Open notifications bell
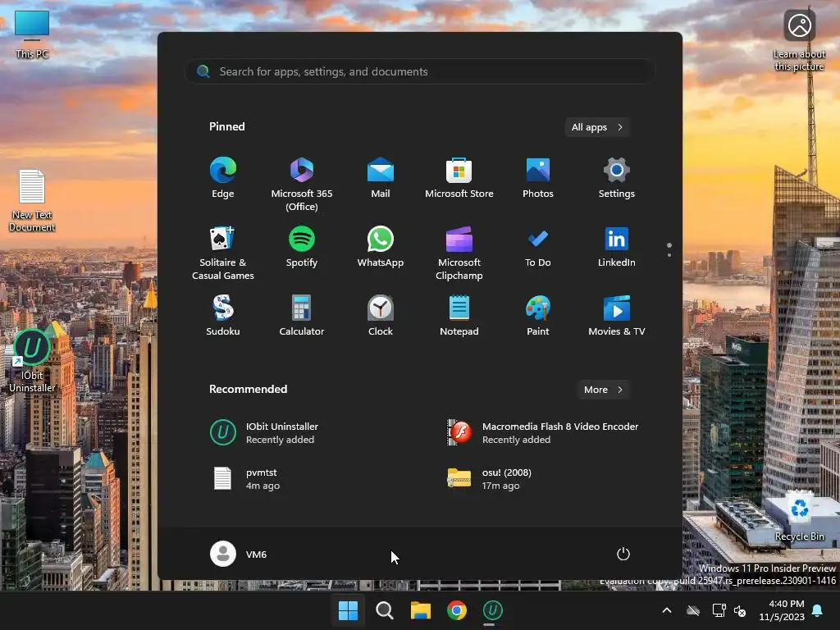 click(x=818, y=610)
